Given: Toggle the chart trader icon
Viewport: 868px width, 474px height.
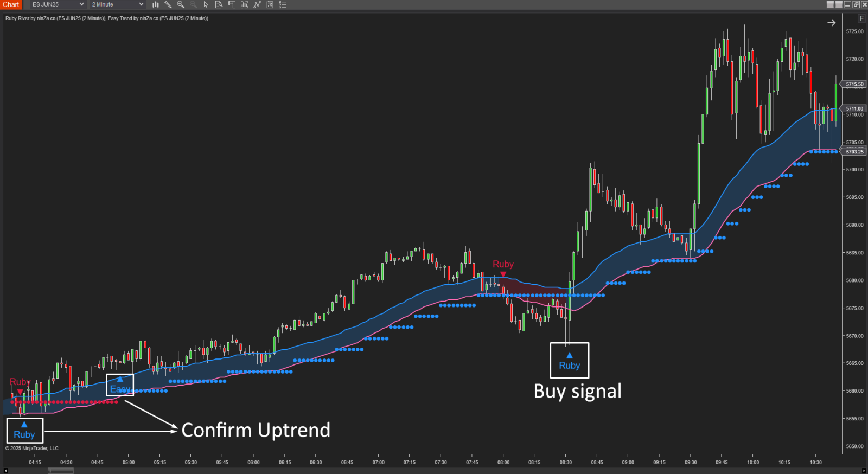Looking at the screenshot, I should (x=232, y=4).
